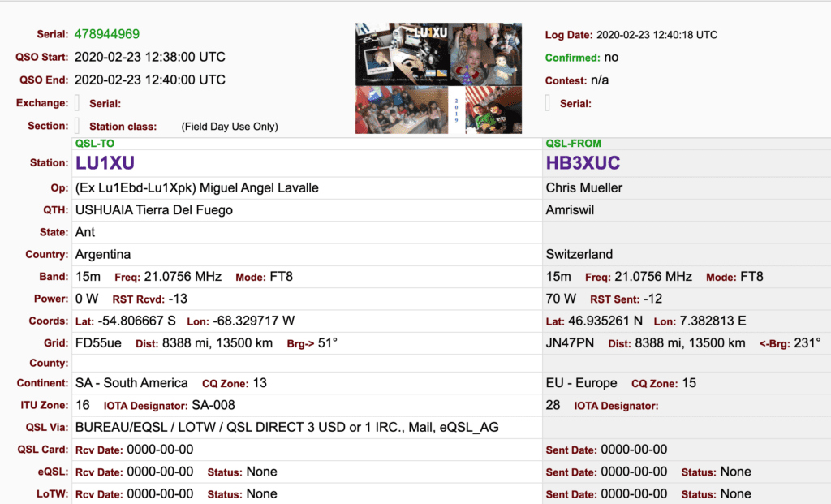
Task: Click the Exchange field box beside left Serial
Action: (77, 103)
